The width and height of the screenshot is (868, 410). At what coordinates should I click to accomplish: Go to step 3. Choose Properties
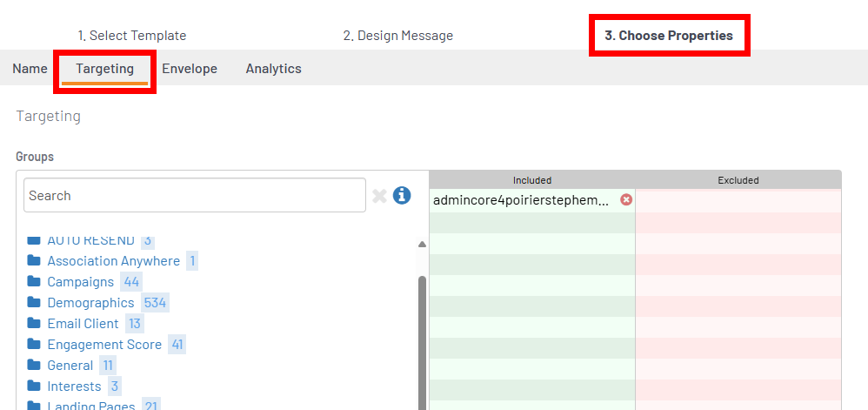pyautogui.click(x=669, y=36)
